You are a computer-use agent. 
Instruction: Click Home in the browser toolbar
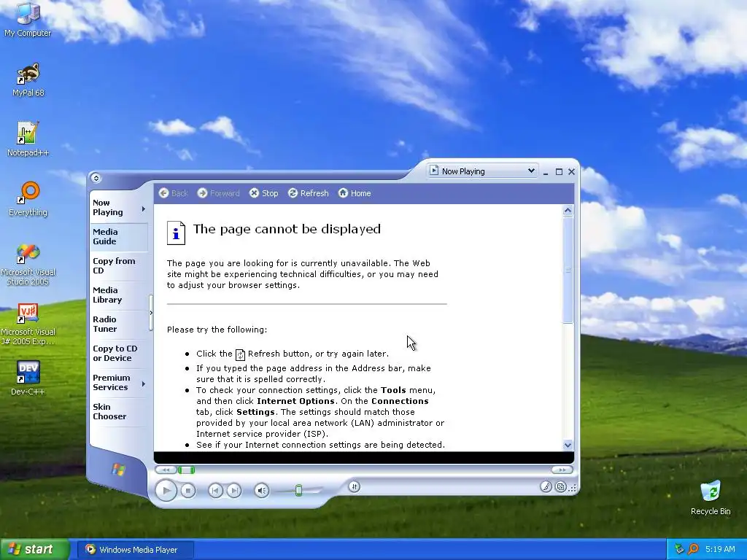pyautogui.click(x=355, y=192)
